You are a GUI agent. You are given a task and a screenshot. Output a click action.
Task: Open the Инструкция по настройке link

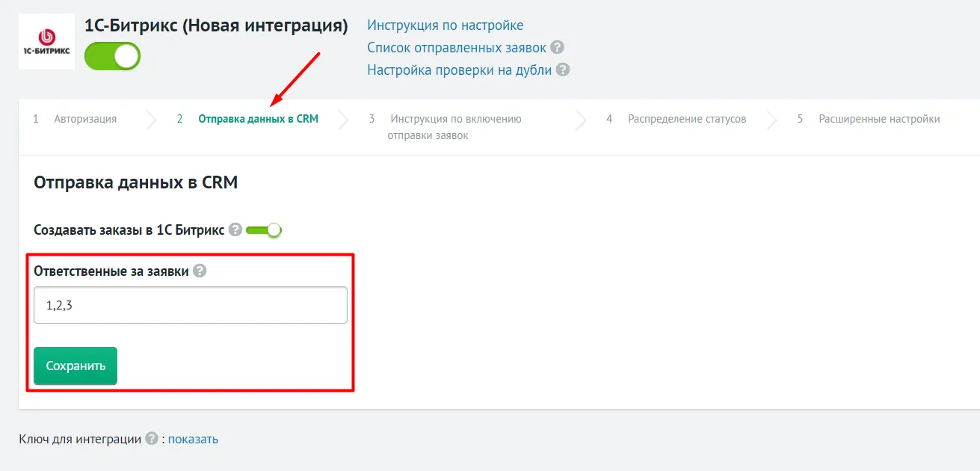click(x=446, y=25)
